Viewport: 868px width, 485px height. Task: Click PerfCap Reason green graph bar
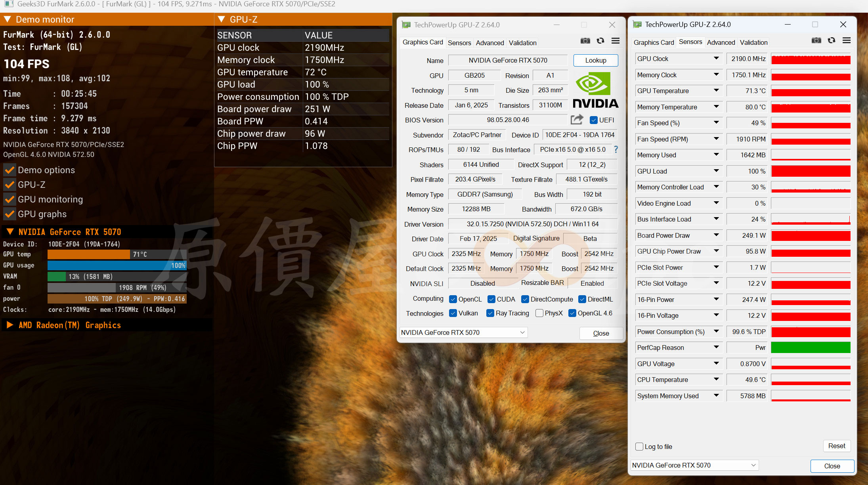coord(811,347)
